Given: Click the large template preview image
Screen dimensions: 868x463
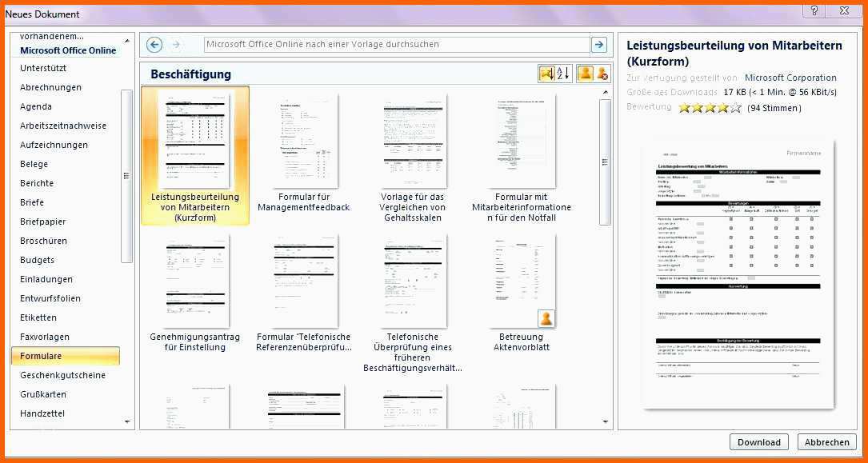Looking at the screenshot, I should coord(738,275).
